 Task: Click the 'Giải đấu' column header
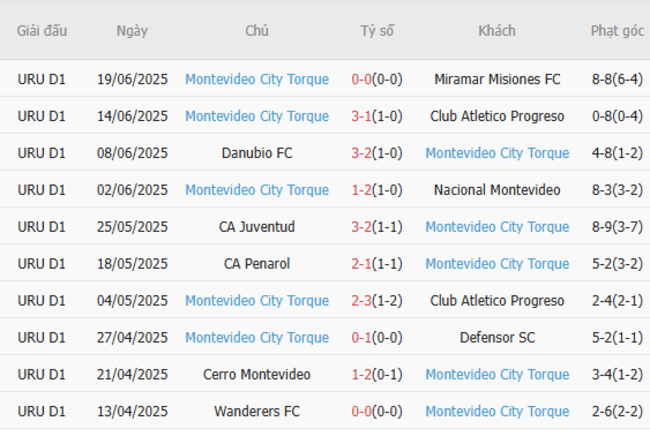pos(42,30)
